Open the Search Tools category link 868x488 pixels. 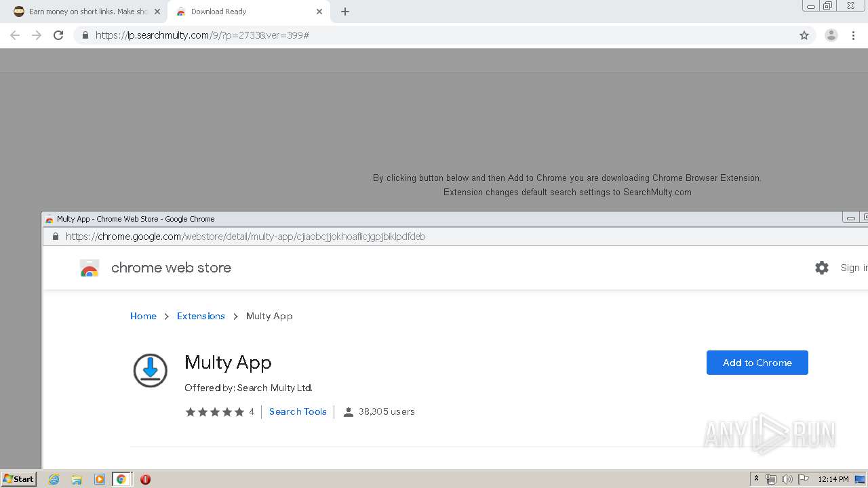298,411
